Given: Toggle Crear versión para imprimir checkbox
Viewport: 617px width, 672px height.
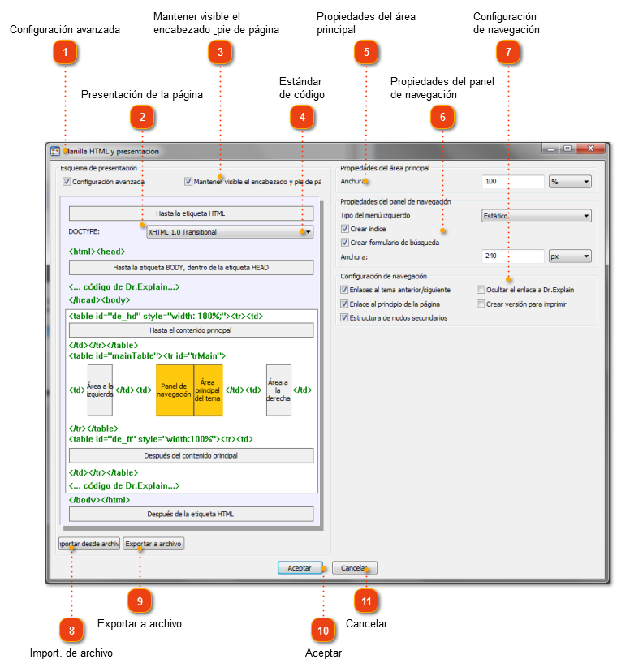Looking at the screenshot, I should pyautogui.click(x=481, y=304).
